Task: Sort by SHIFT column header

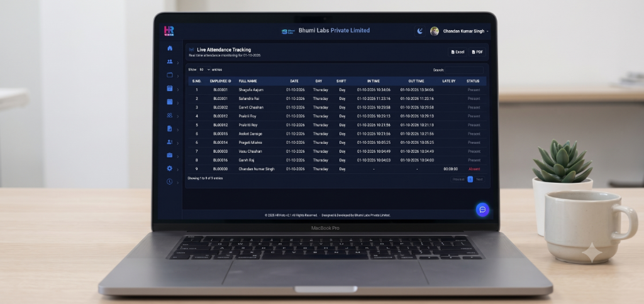Action: pyautogui.click(x=341, y=81)
